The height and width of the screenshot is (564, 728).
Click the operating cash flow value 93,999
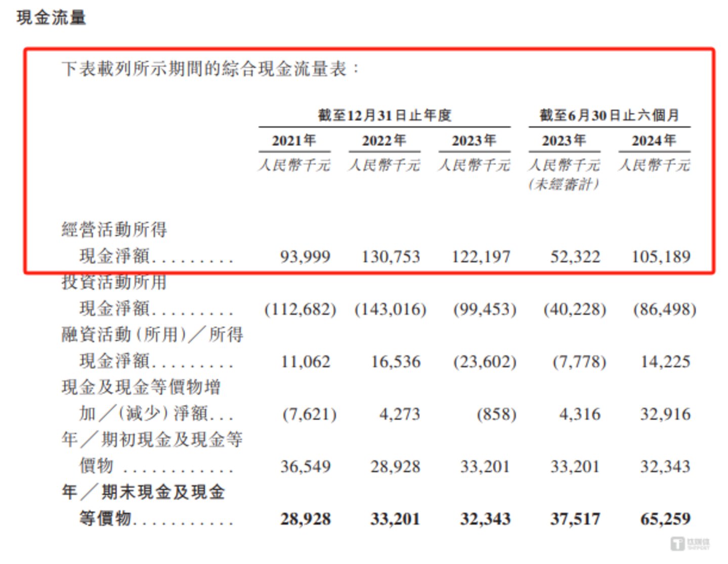click(x=305, y=257)
